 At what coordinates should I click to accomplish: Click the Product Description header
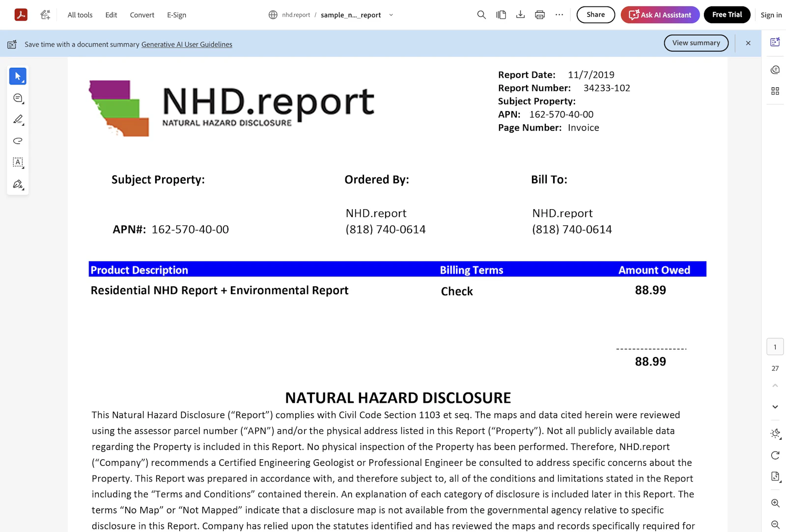coord(140,270)
